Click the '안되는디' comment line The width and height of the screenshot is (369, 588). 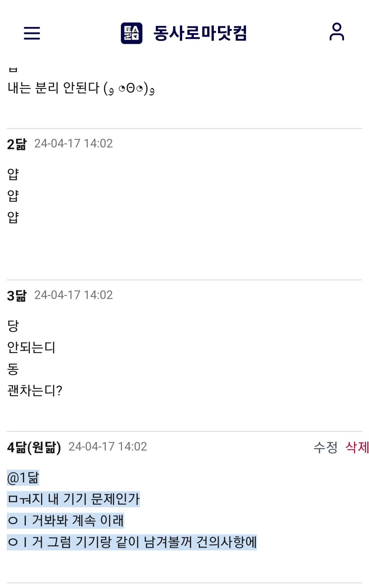[31, 348]
